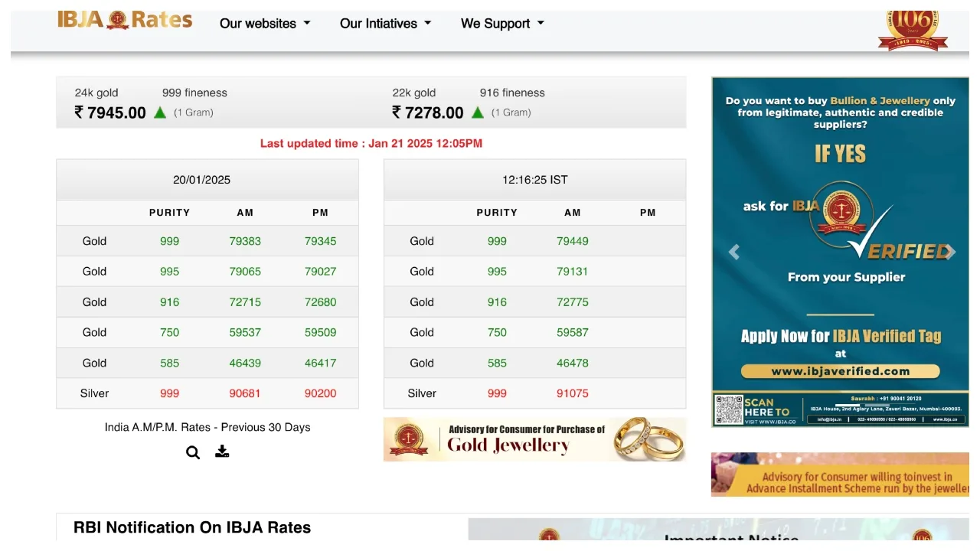Image resolution: width=980 pixels, height=551 pixels.
Task: Advance to next carousel slide arrow
Action: tap(950, 252)
